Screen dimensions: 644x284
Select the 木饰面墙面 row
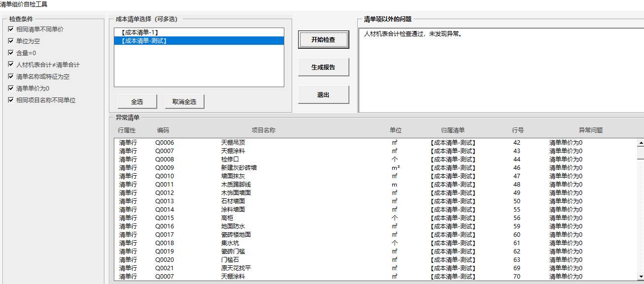coord(375,193)
